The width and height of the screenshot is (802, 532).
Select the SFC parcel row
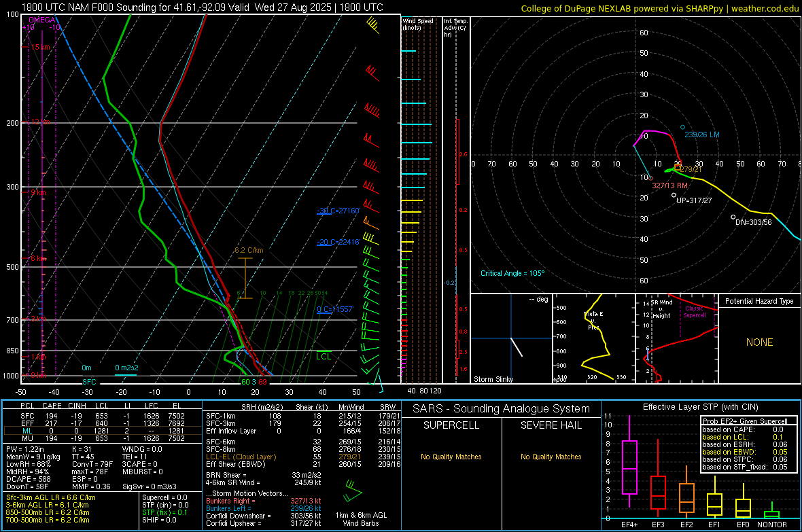click(x=103, y=416)
